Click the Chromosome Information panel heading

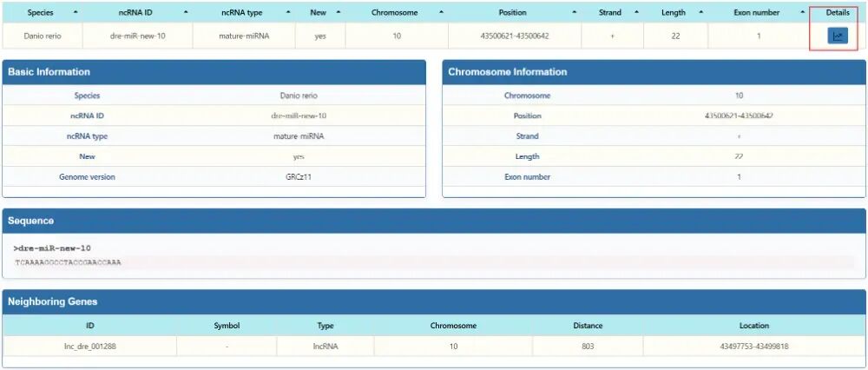click(x=508, y=72)
